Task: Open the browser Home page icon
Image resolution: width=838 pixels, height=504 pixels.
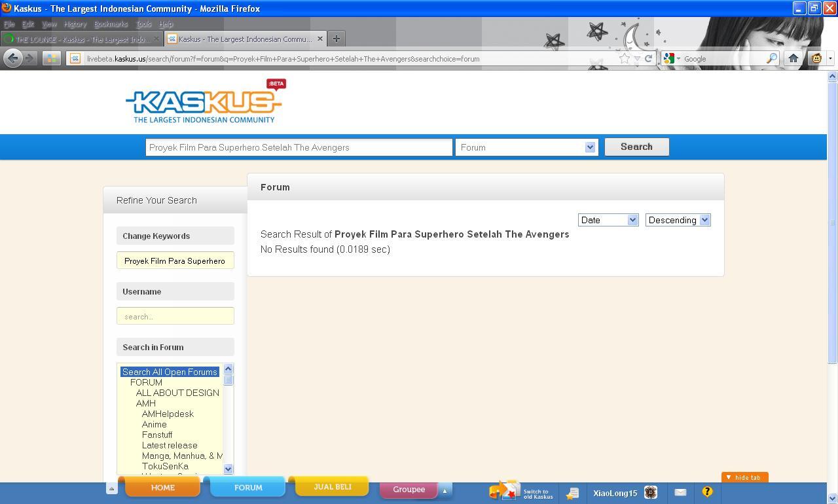Action: (x=793, y=58)
